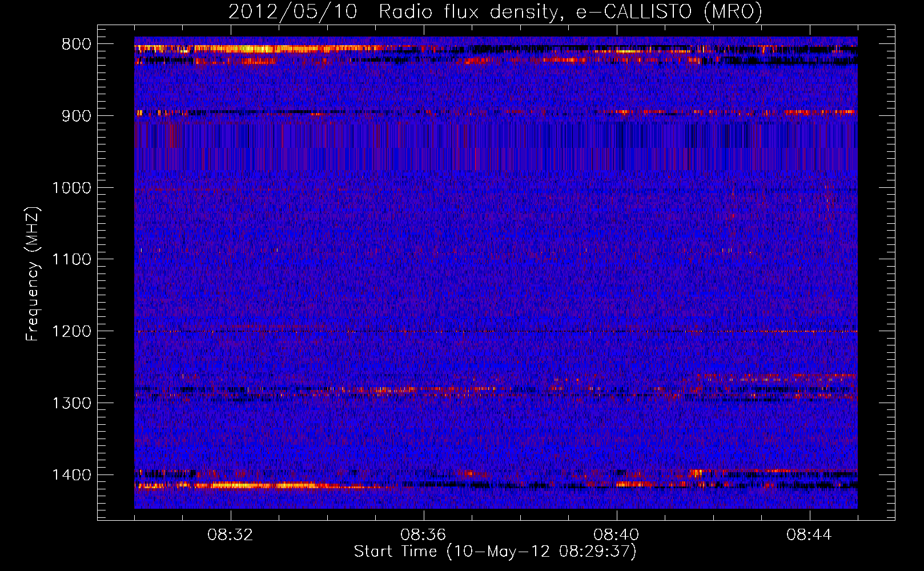Click the 08:40 time tick label
This screenshot has width=924, height=571.
pyautogui.click(x=616, y=535)
